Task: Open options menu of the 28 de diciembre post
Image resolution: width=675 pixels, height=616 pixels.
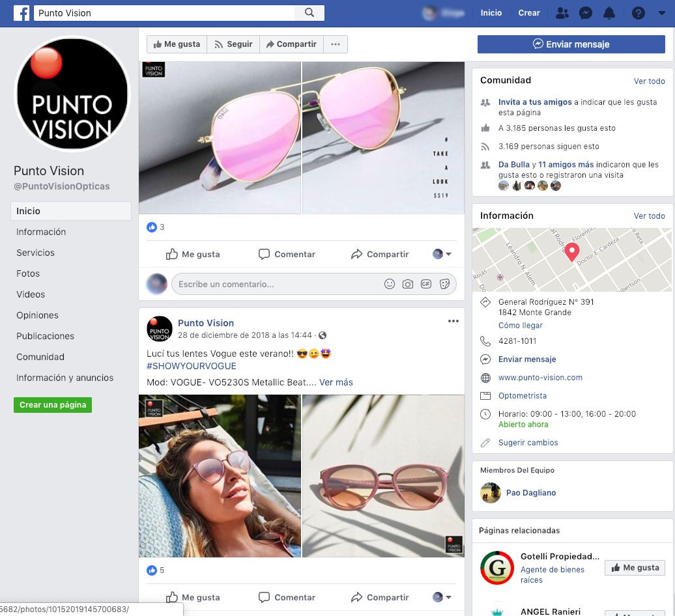Action: click(x=453, y=321)
